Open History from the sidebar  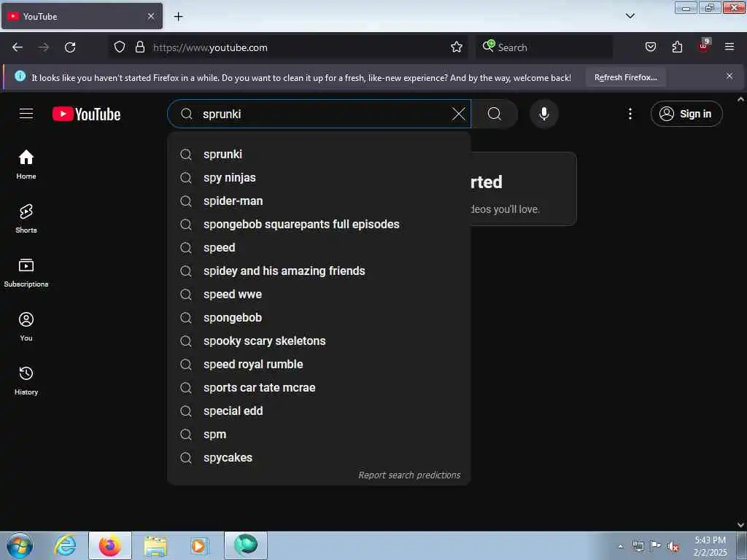(x=26, y=381)
